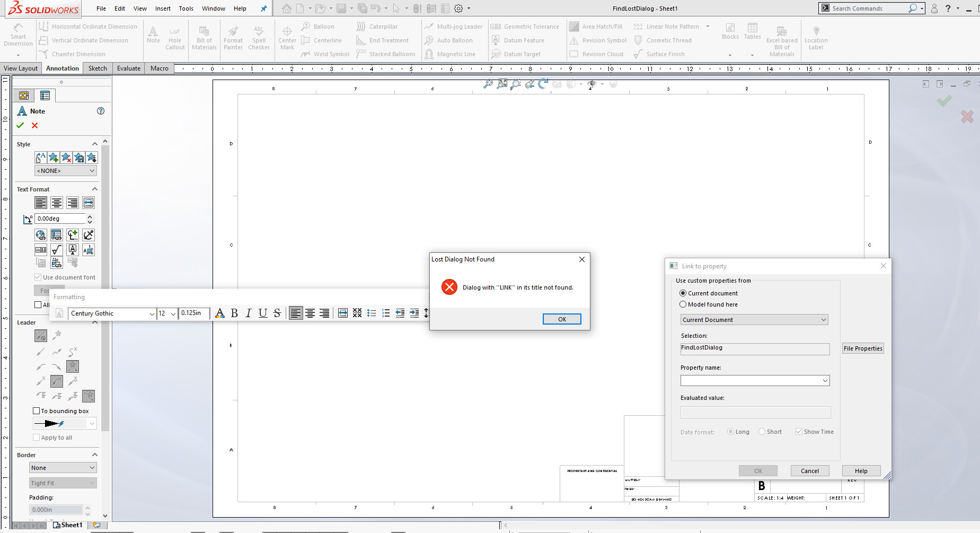
Task: Click the Smart Dimension tool
Action: [18, 36]
